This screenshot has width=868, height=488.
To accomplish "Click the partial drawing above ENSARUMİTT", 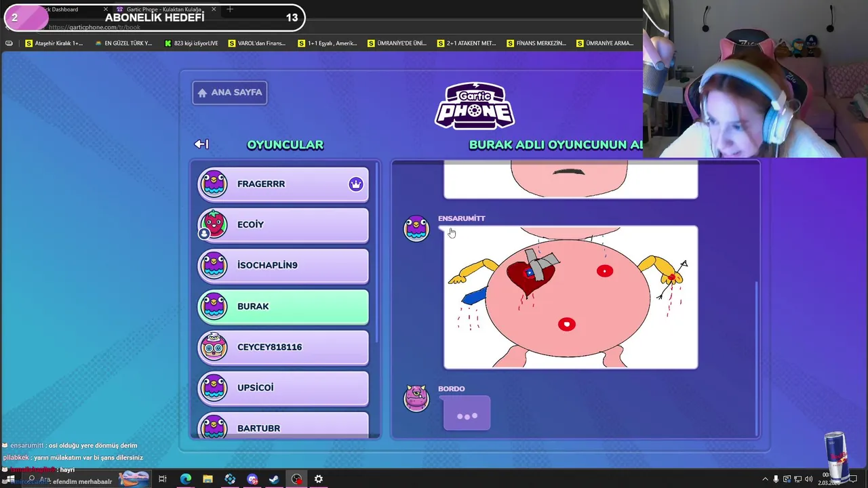I will point(570,180).
